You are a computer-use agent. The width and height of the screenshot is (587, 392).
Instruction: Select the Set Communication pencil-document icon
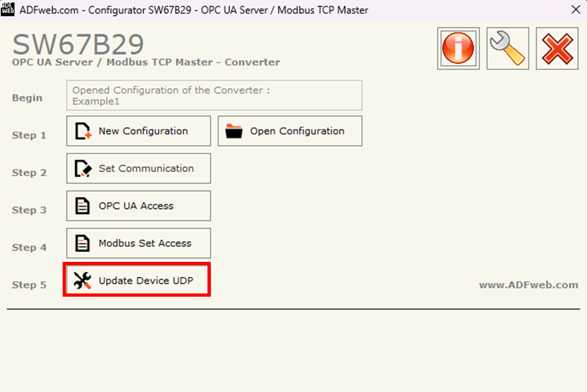click(x=83, y=168)
